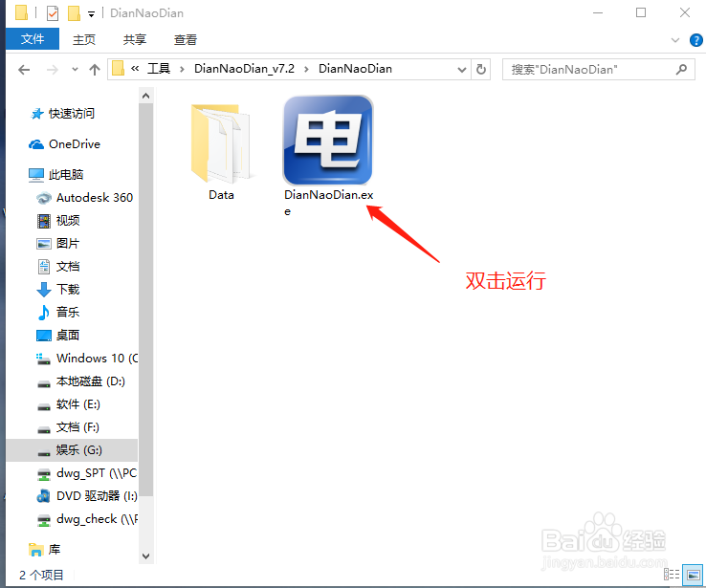Open 文档 (F:) drive
Screen dimensions: 706x588
point(68,427)
